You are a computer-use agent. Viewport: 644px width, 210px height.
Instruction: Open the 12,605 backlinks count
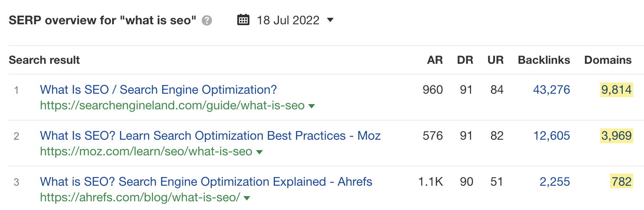coord(551,136)
